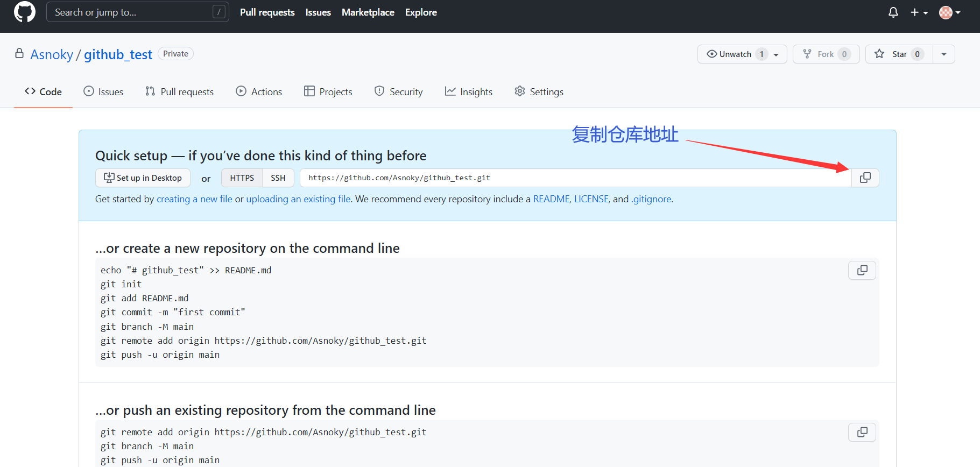Open the uploading an existing file link
This screenshot has height=467, width=980.
(299, 199)
